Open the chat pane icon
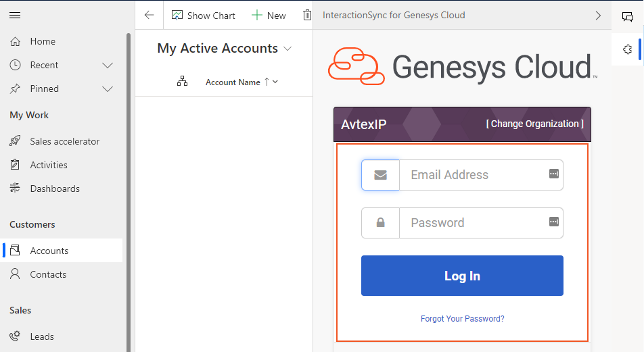This screenshot has height=352, width=644. [628, 17]
